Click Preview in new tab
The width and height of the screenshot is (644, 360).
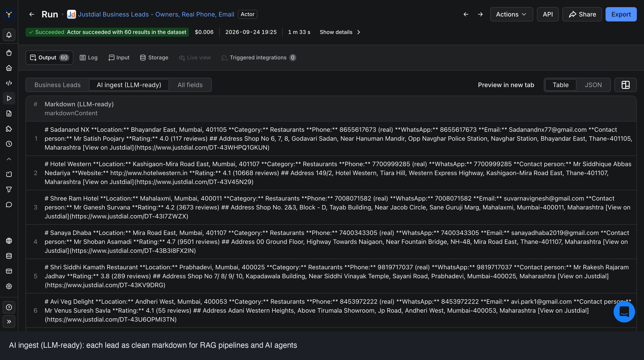[x=506, y=85]
